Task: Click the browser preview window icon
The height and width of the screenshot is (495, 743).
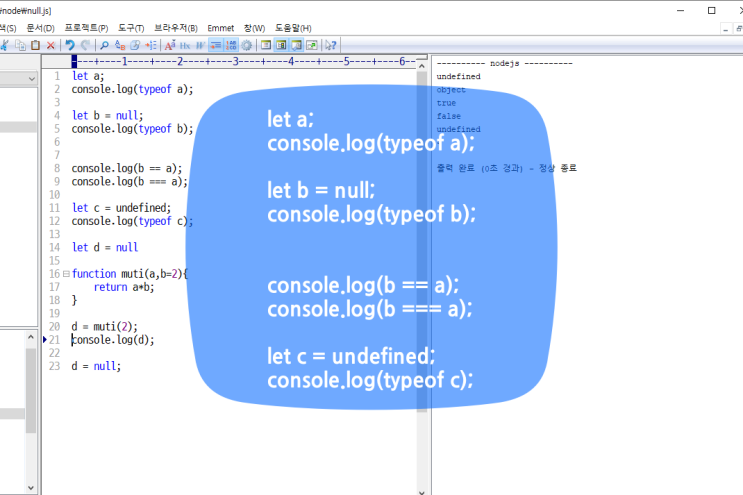Action: pos(312,45)
